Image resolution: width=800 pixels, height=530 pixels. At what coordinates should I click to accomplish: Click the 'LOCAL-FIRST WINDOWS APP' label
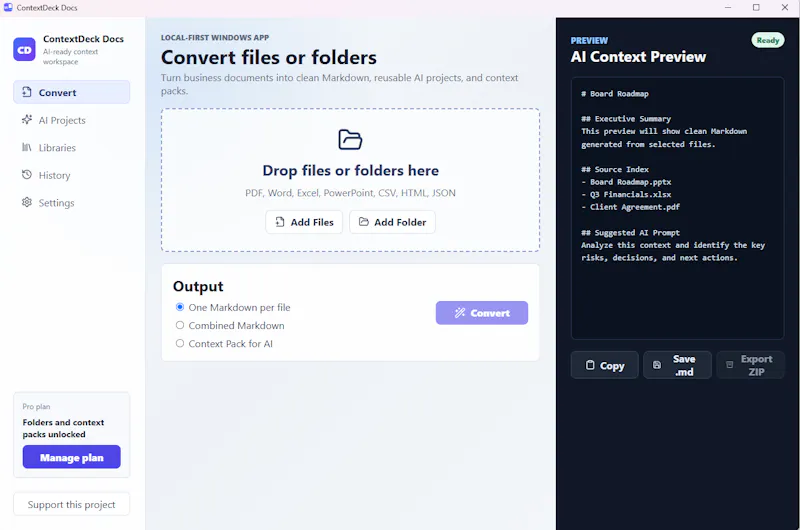tap(215, 38)
